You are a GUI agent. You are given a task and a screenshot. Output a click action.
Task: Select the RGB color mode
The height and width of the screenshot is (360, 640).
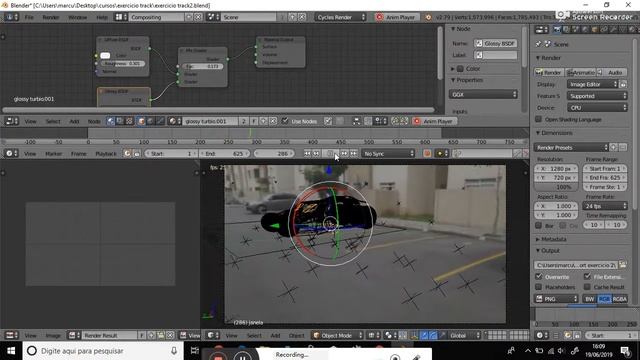[604, 299]
